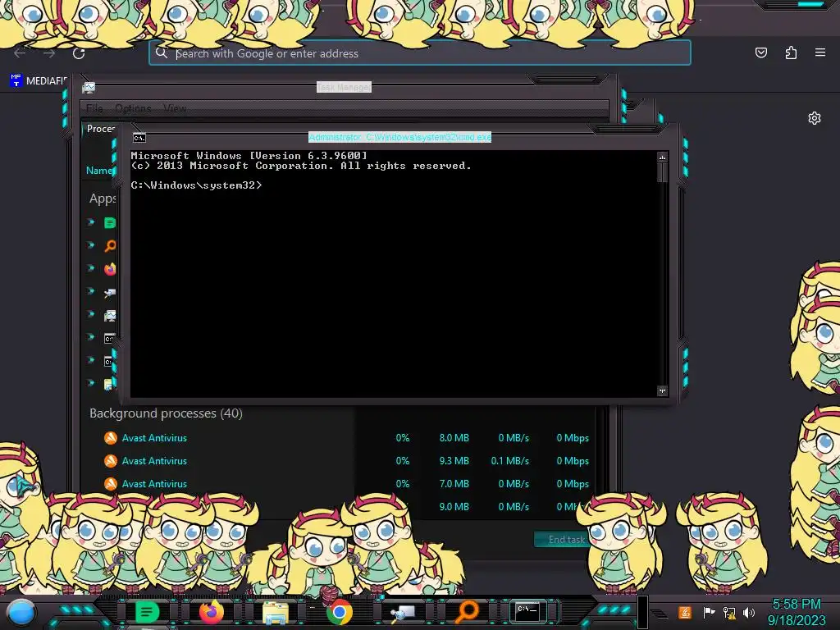The height and width of the screenshot is (630, 840).
Task: Expand the Firefox process row
Action: pos(91,268)
